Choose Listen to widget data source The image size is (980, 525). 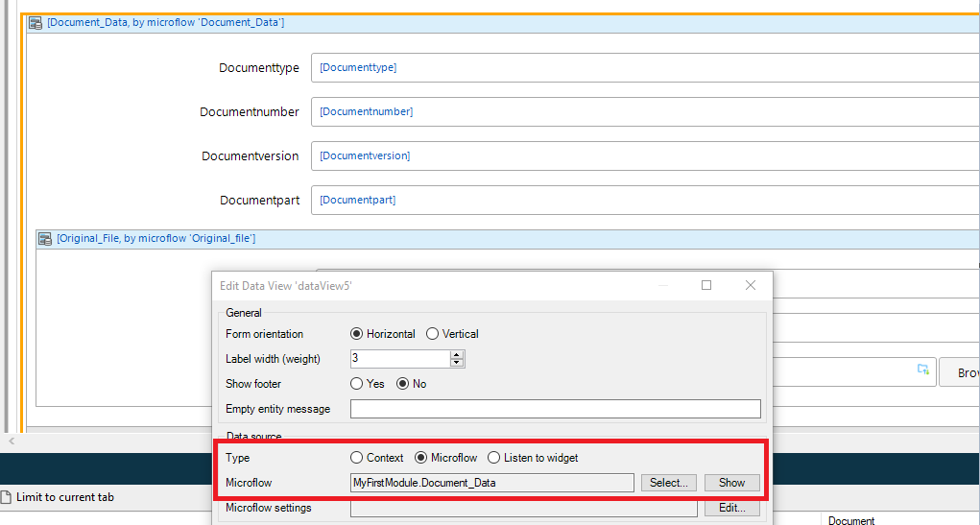tap(493, 458)
